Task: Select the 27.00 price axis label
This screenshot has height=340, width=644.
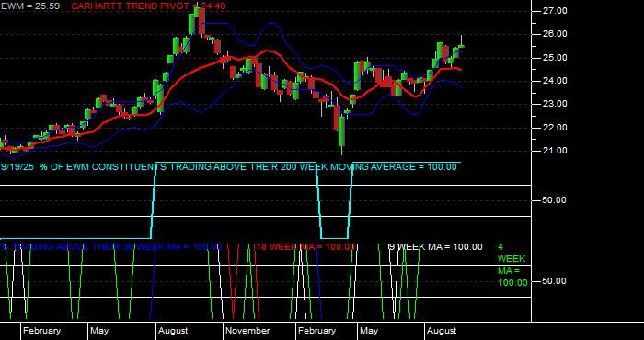Action: point(556,11)
